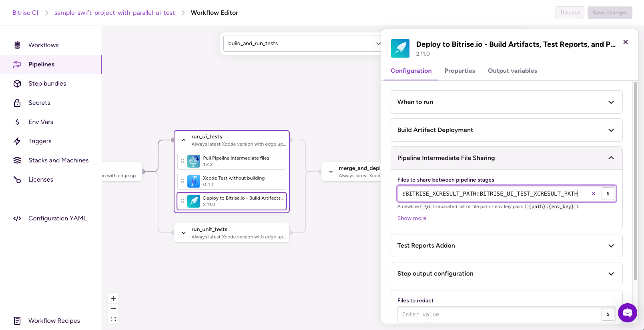The width and height of the screenshot is (644, 330).
Task: Grab the drag handle of Xcode Test step
Action: [183, 181]
